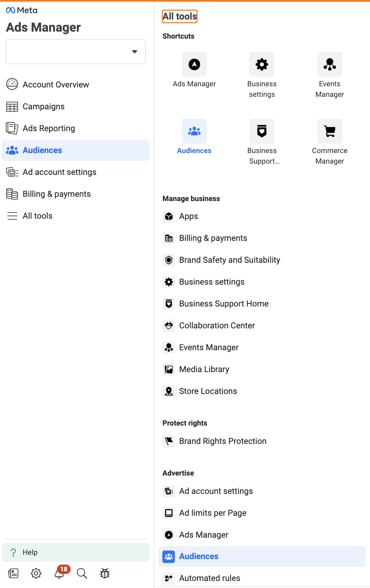Open Ads Manager under Advertise
Viewport: 370px width, 588px height.
click(x=262, y=535)
